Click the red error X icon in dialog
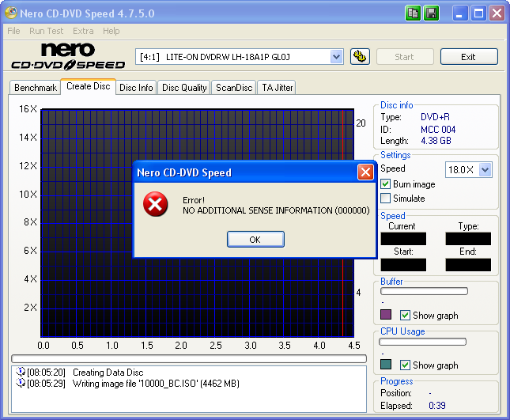 tap(156, 204)
